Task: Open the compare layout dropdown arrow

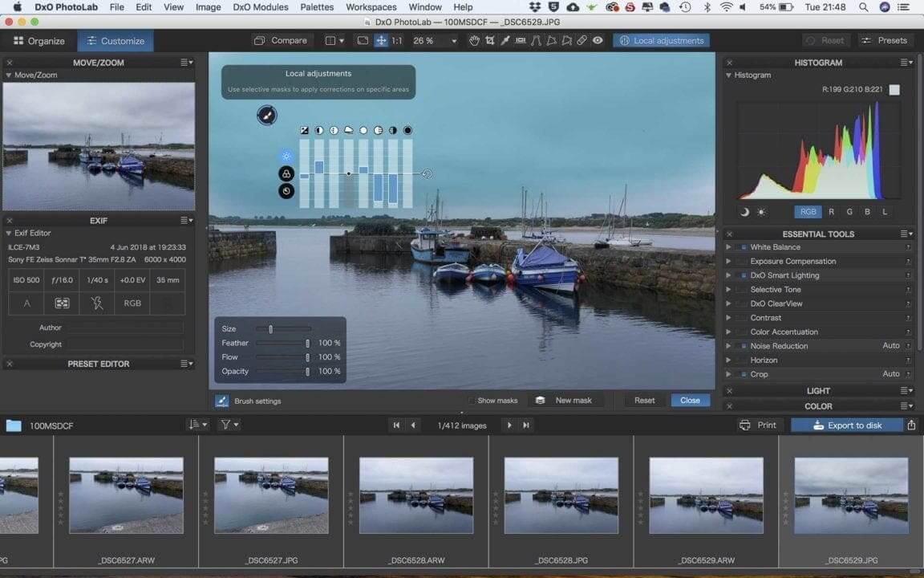Action: (341, 41)
